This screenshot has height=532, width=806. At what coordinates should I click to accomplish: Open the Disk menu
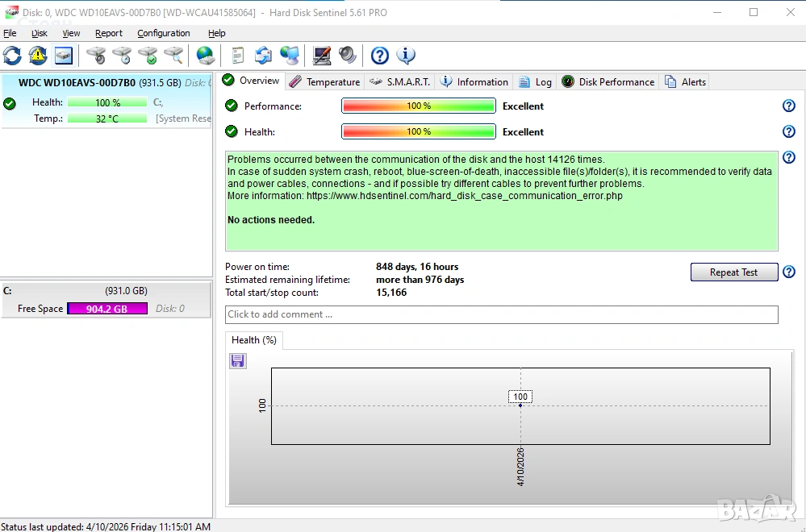[40, 33]
